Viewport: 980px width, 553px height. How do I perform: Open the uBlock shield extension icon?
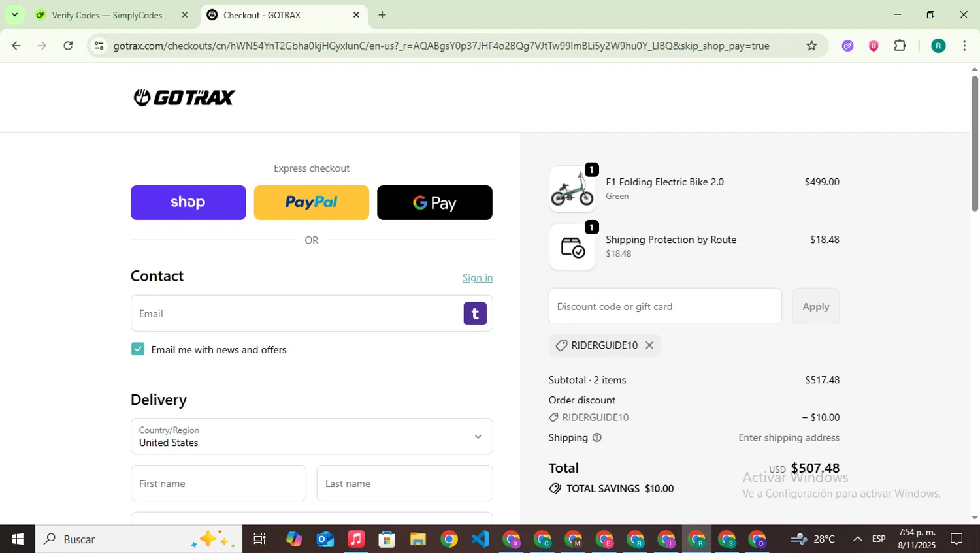(x=874, y=46)
